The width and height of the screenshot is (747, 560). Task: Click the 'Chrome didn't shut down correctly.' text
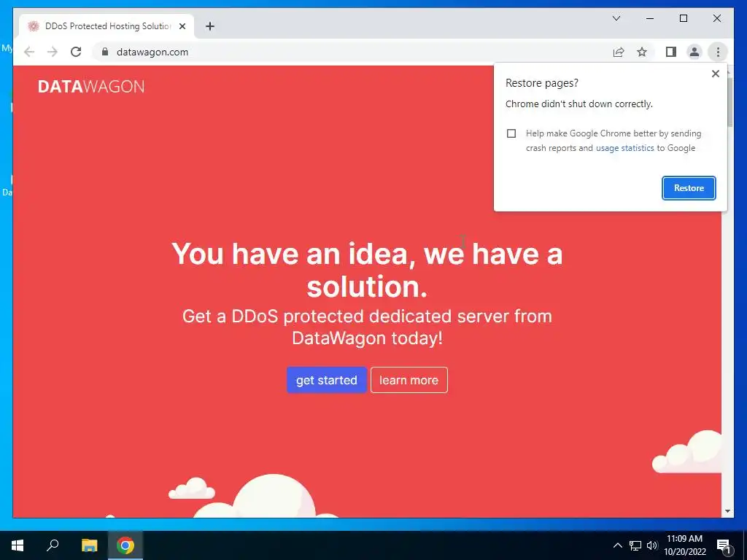point(578,104)
